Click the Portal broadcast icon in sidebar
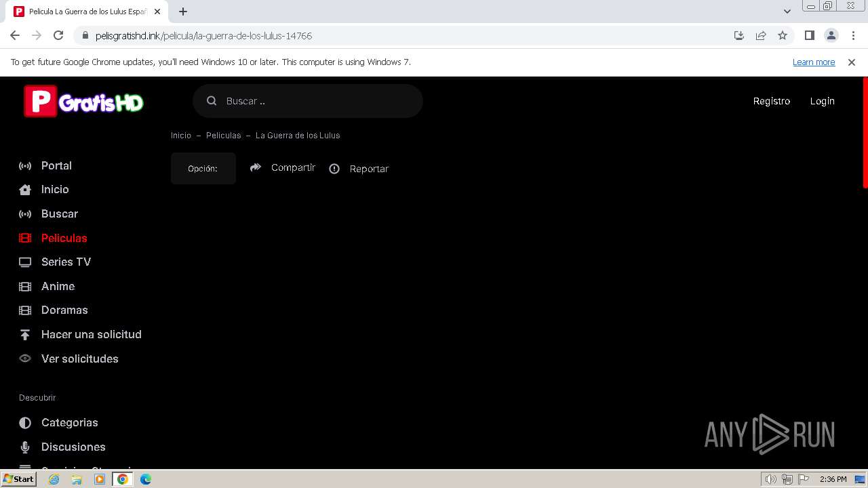The height and width of the screenshot is (488, 868). pyautogui.click(x=25, y=166)
